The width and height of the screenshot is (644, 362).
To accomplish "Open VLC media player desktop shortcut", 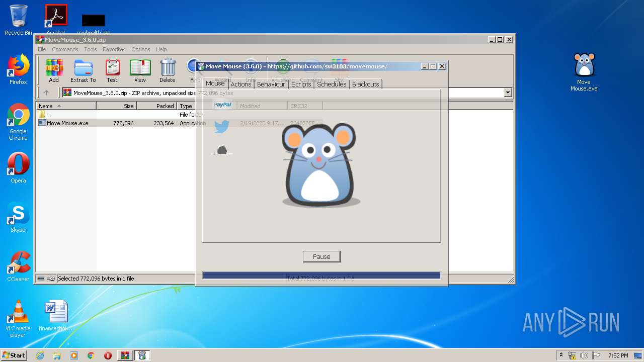I will [x=18, y=319].
